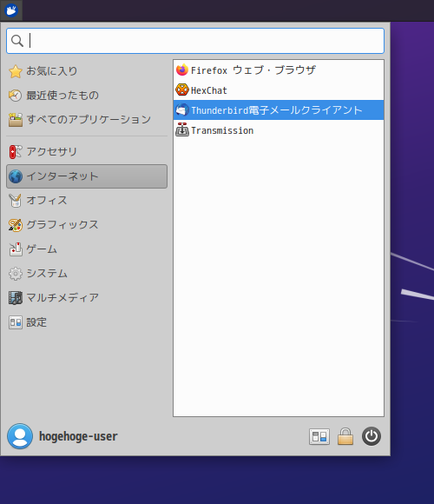Viewport: 434px width, 504px height.
Task: Click the Whisker menu mouse icon in panel
Action: (x=11, y=10)
